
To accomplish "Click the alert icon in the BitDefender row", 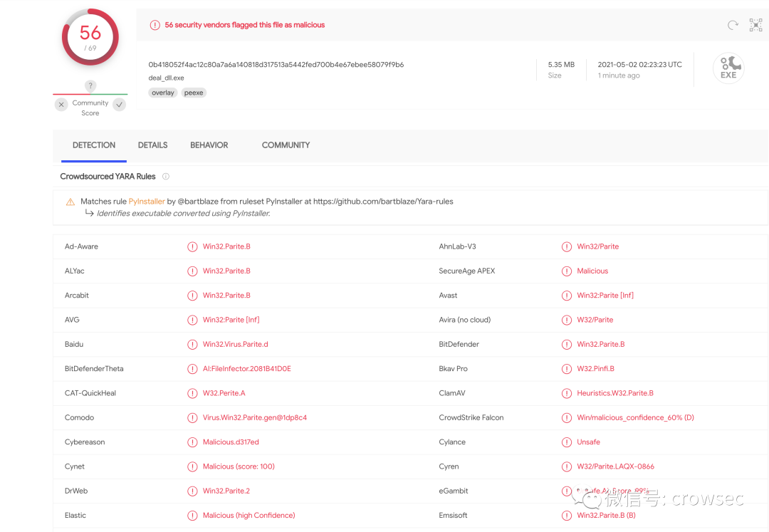I will coord(567,345).
